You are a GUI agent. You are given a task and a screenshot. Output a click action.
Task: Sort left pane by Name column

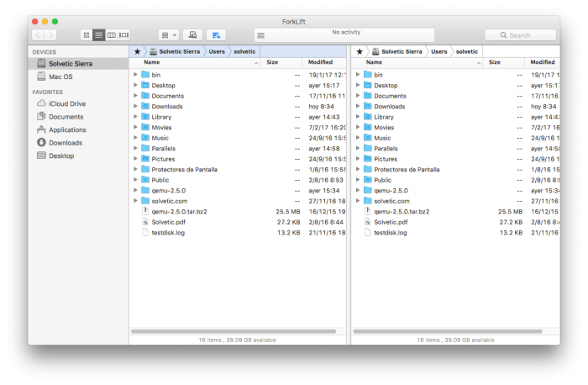[195, 62]
